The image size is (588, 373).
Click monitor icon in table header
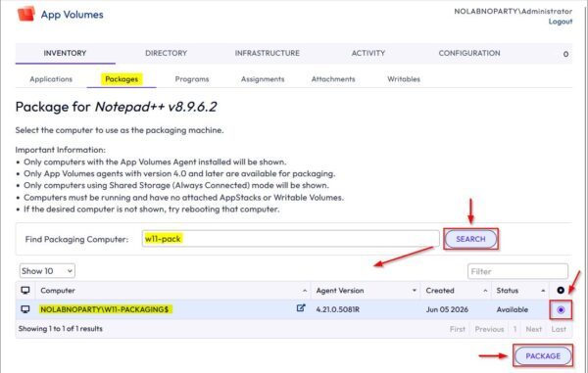[25, 290]
